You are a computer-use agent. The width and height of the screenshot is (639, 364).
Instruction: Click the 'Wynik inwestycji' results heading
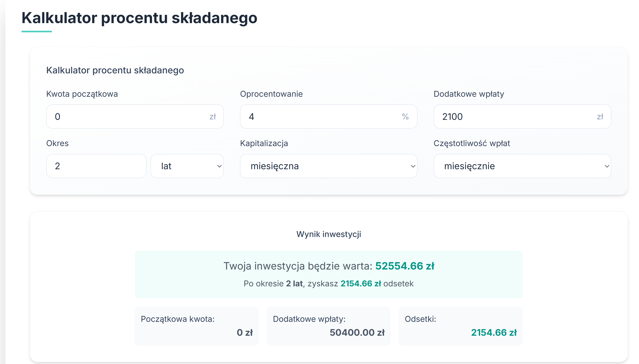[328, 234]
